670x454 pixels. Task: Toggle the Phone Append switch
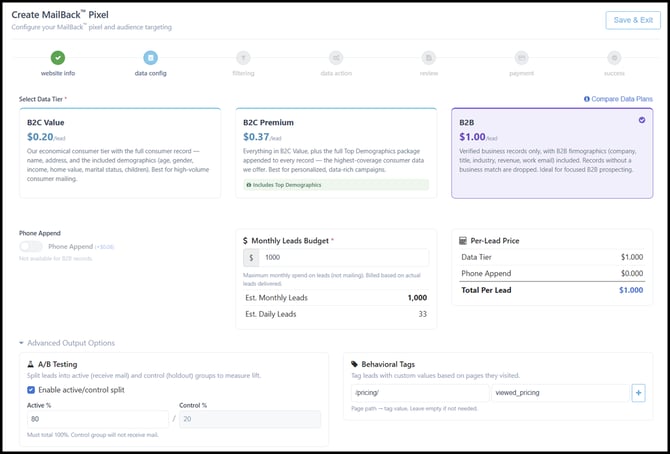(31, 247)
